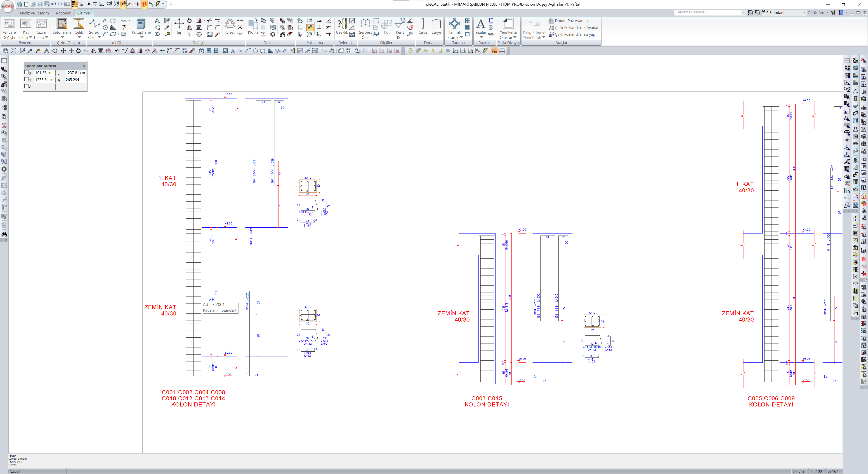This screenshot has width=868, height=474.
Task: Enable the Y coordinate lock checkbox
Action: [x=26, y=79]
